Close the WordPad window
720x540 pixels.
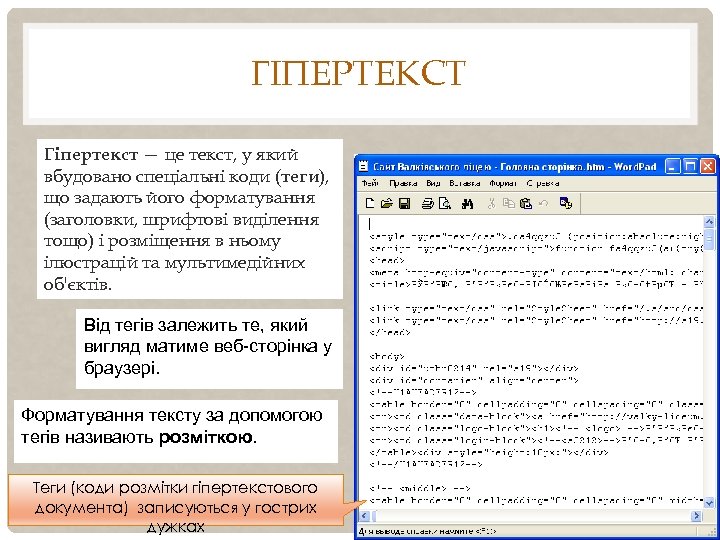[708, 166]
